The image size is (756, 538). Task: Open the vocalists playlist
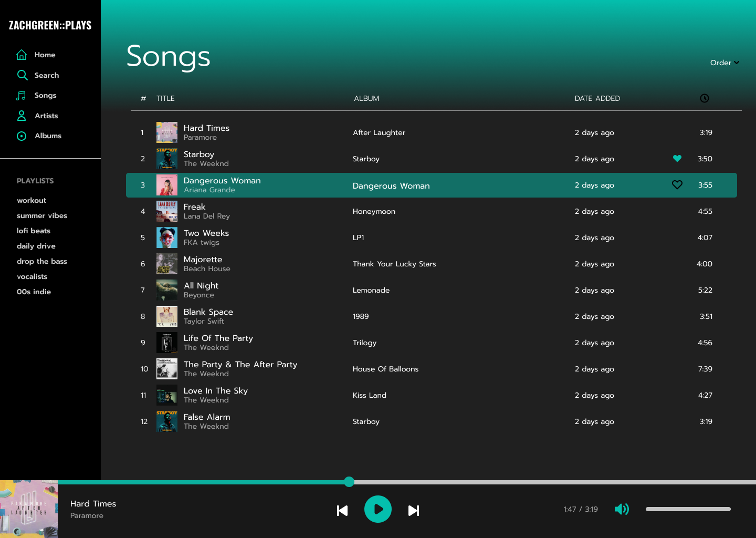(32, 276)
